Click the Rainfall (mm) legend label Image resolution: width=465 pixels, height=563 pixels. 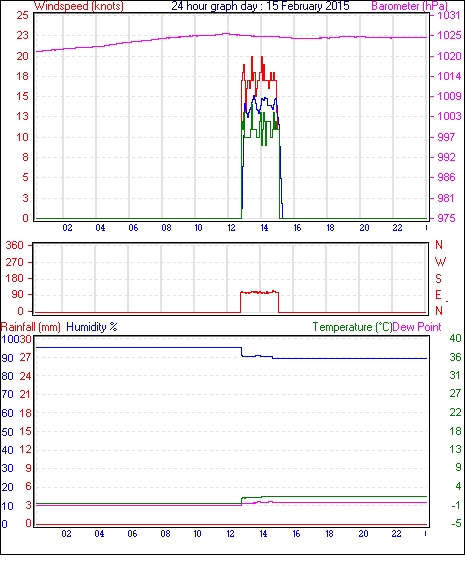click(31, 327)
